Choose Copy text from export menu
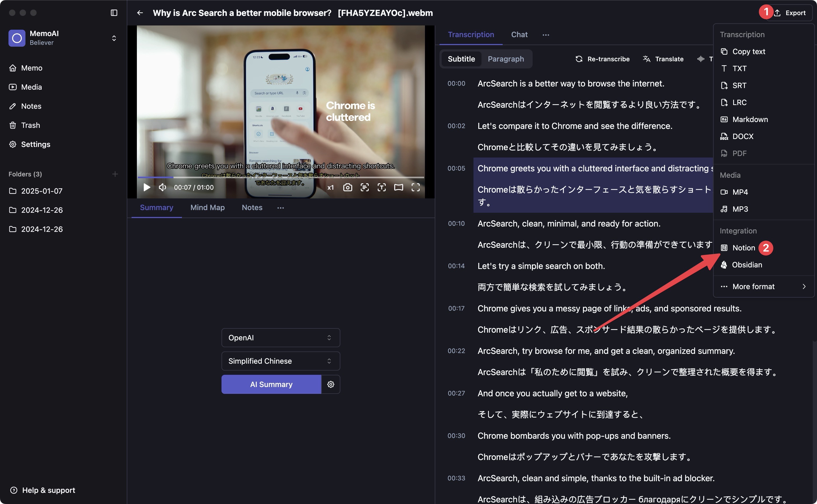 tap(764, 52)
